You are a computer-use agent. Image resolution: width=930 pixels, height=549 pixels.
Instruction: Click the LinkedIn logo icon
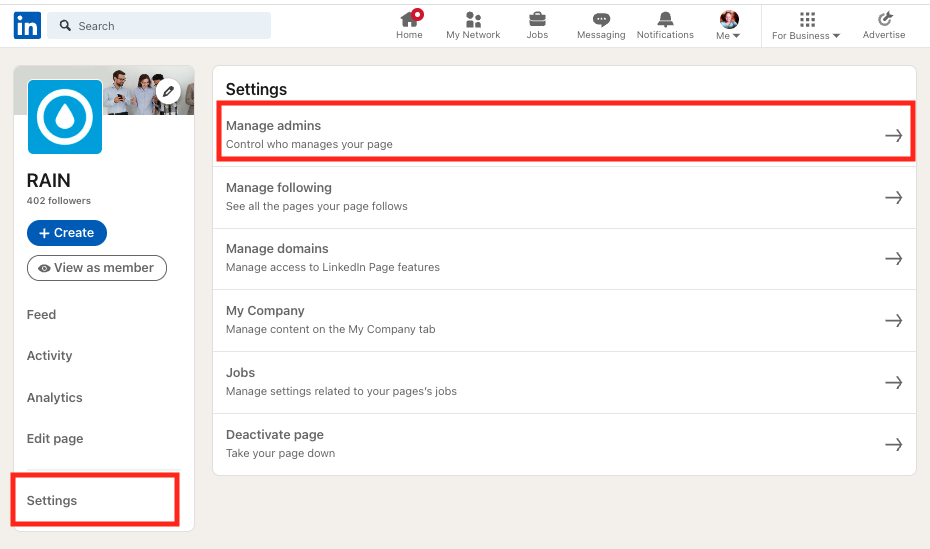click(x=27, y=25)
